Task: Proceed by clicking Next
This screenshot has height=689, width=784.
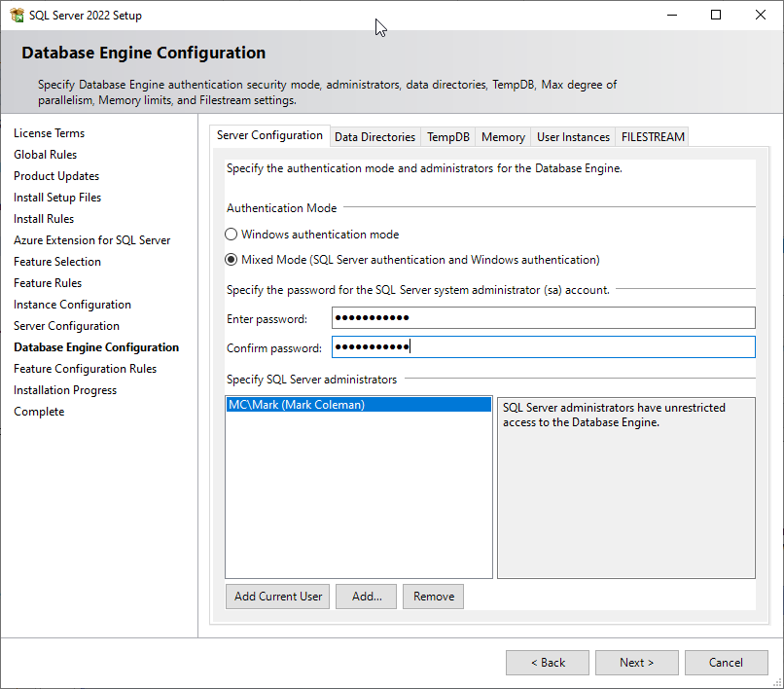Action: (636, 663)
